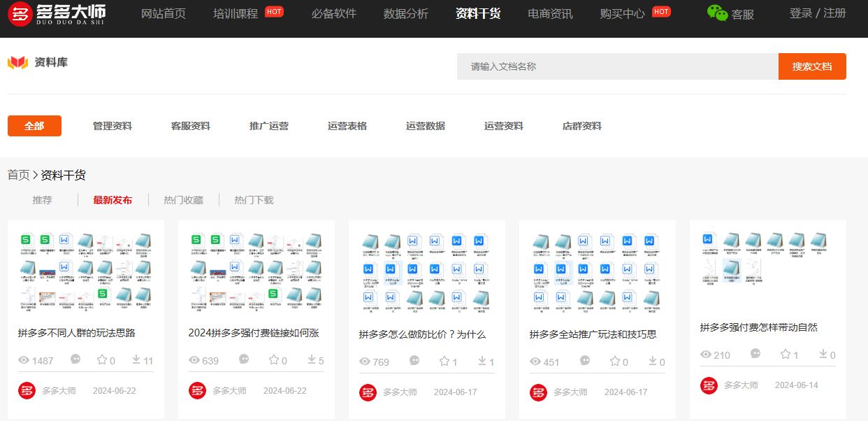The width and height of the screenshot is (868, 421).
Task: Star the 拼多多全站推广玩法 card
Action: (x=615, y=362)
